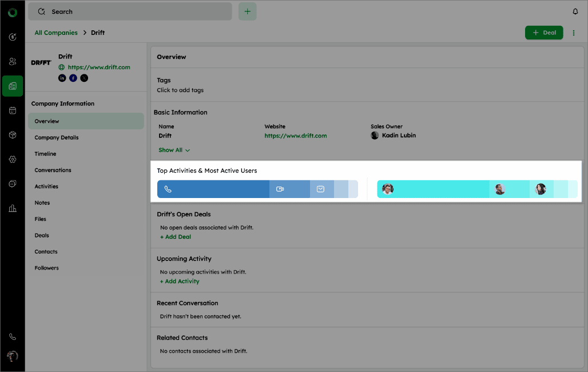Go back to All Companies breadcrumb

(56, 33)
